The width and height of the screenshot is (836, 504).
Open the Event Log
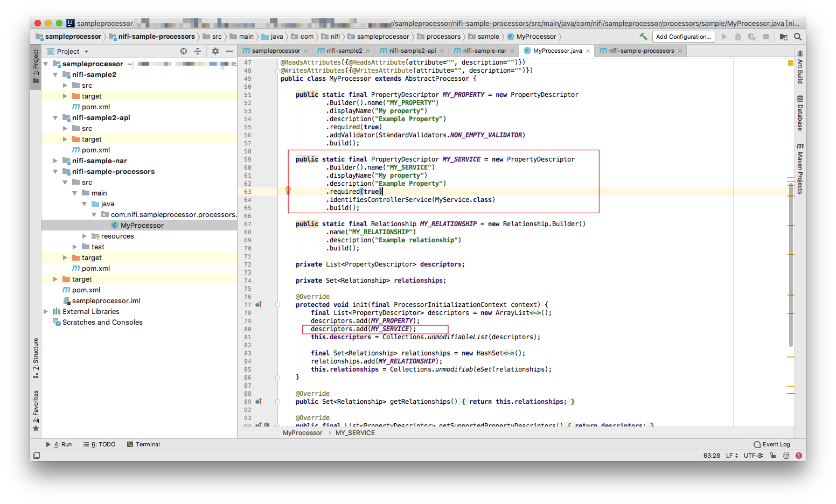click(772, 445)
